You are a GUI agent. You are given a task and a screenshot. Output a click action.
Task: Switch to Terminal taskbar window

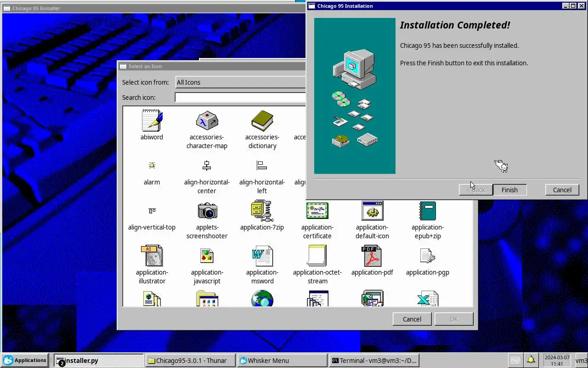(373, 361)
